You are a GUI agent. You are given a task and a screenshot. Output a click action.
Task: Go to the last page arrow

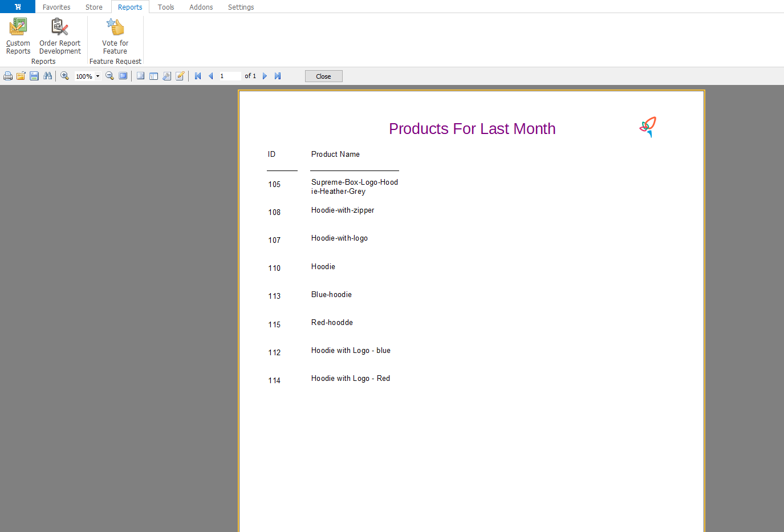(x=278, y=76)
